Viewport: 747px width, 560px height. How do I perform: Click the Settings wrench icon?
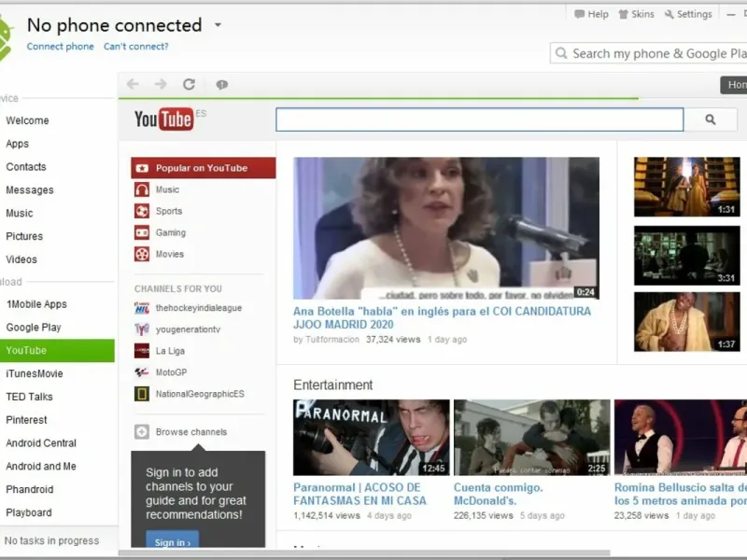click(x=669, y=14)
